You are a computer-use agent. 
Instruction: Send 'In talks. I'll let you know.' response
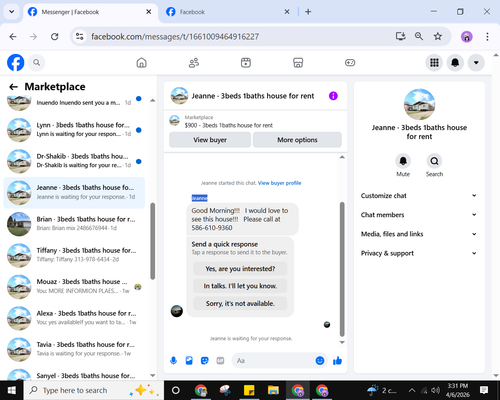click(240, 286)
